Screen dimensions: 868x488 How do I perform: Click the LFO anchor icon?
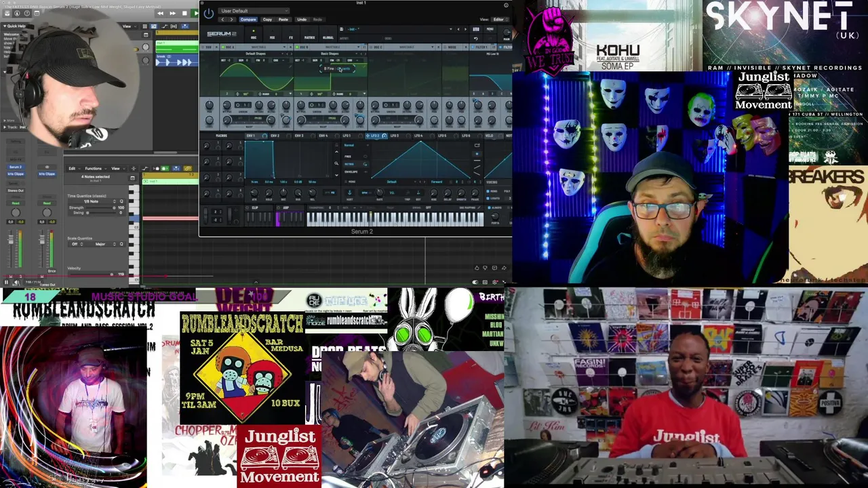point(350,192)
